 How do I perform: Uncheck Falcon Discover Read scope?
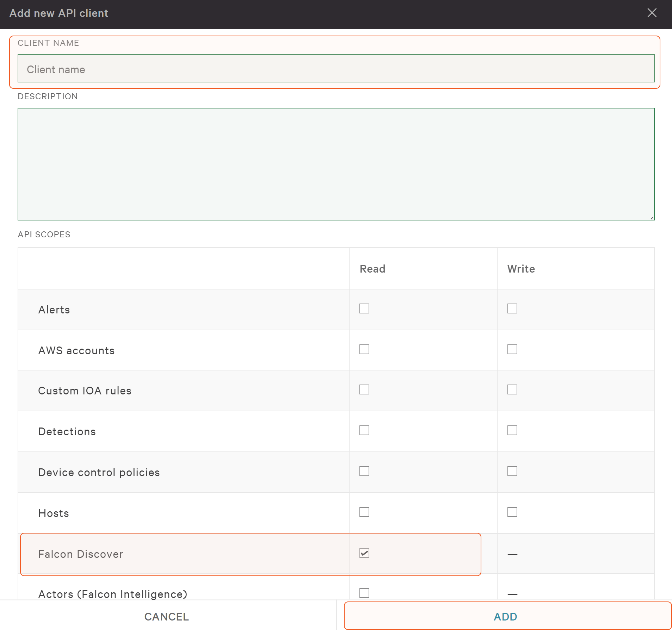point(364,553)
